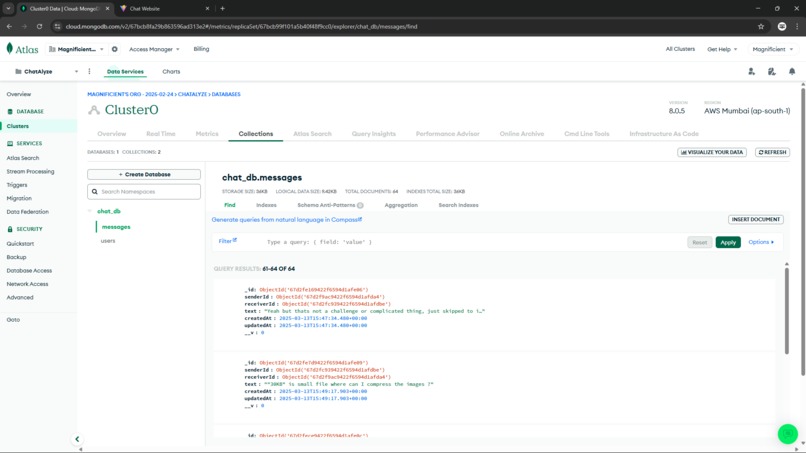Open organization settings gear icon
Screen dimensions: 806x453
coord(115,49)
